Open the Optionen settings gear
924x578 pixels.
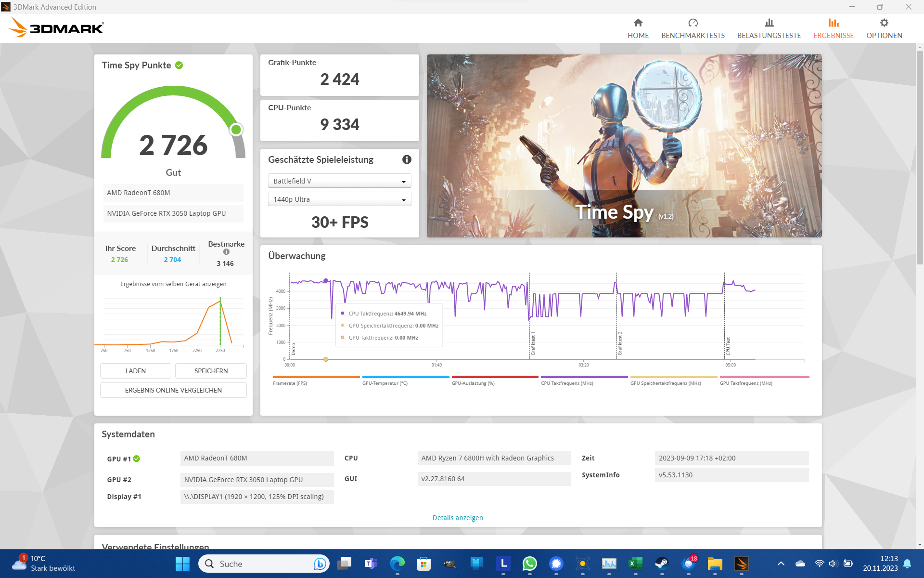pos(884,27)
